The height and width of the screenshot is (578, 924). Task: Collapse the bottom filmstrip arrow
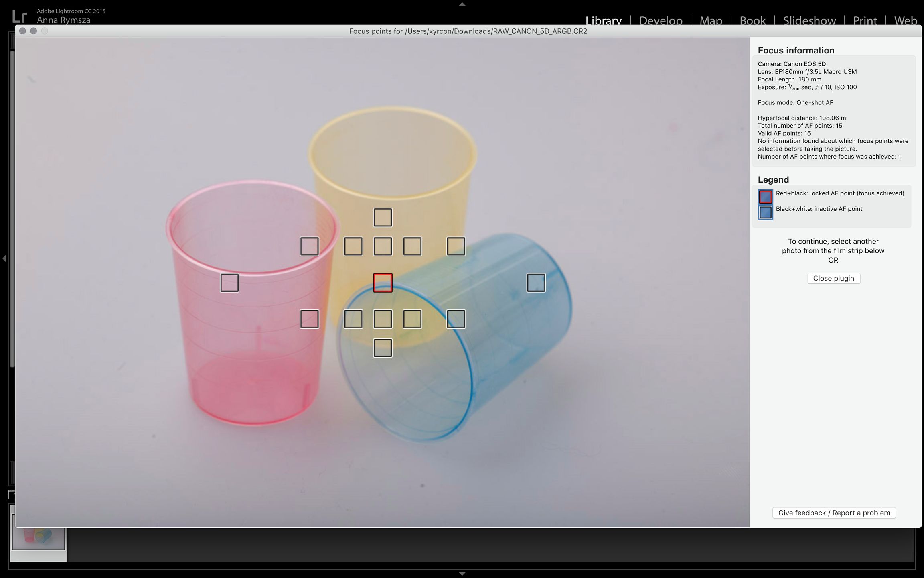[x=462, y=574]
